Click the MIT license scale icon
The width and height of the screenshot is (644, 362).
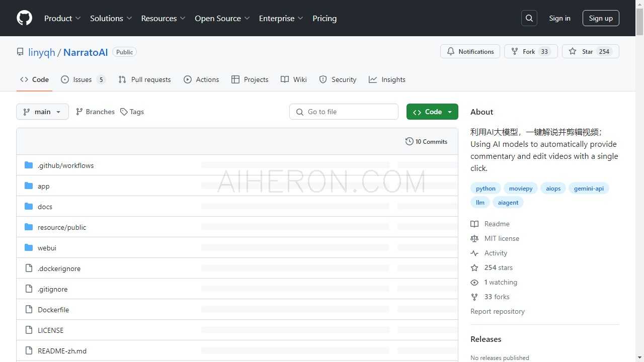pyautogui.click(x=474, y=238)
